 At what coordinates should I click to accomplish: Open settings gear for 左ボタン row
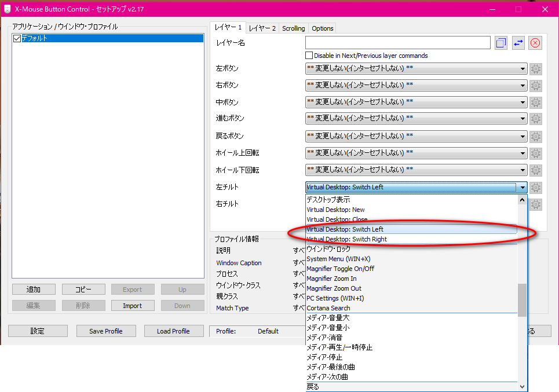(536, 69)
